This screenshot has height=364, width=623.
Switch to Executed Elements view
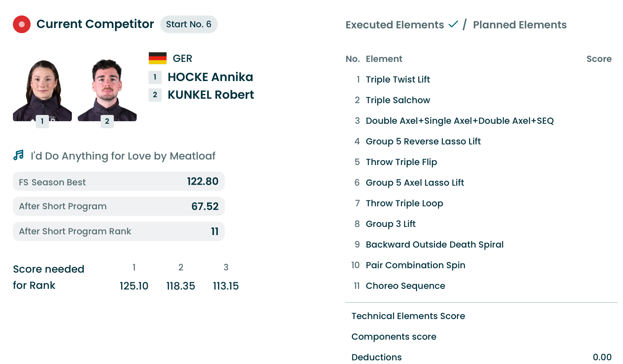coord(395,25)
